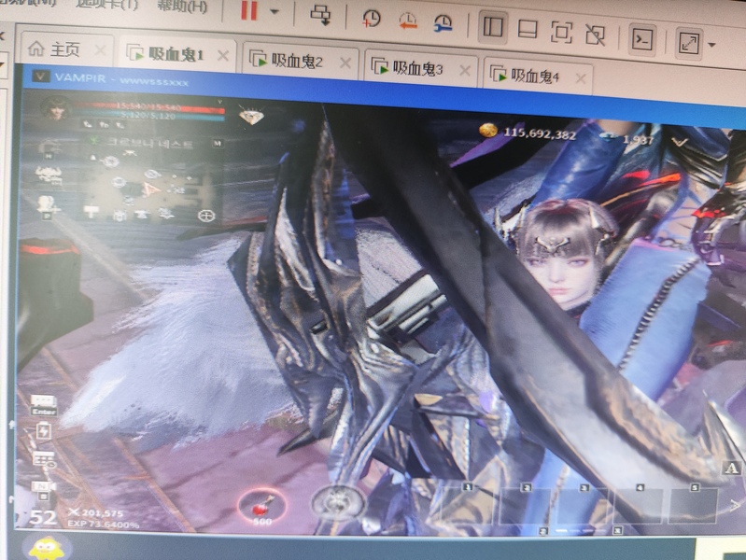This screenshot has width=746, height=560.
Task: Click the red pause virtual machine button
Action: (x=249, y=10)
